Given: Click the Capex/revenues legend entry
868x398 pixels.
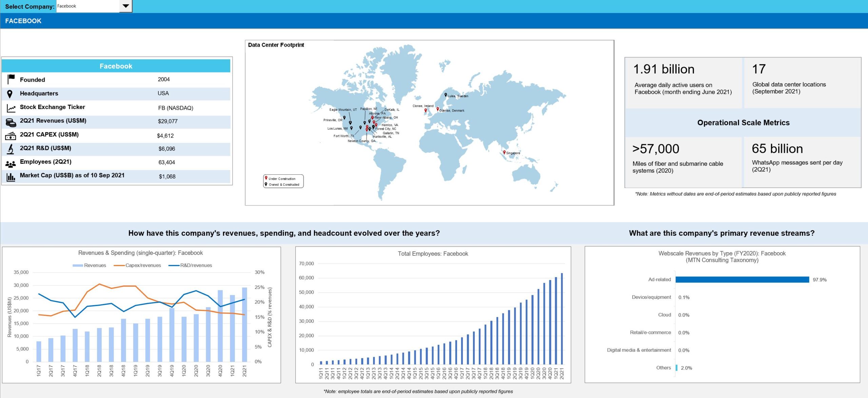Looking at the screenshot, I should pyautogui.click(x=137, y=266).
